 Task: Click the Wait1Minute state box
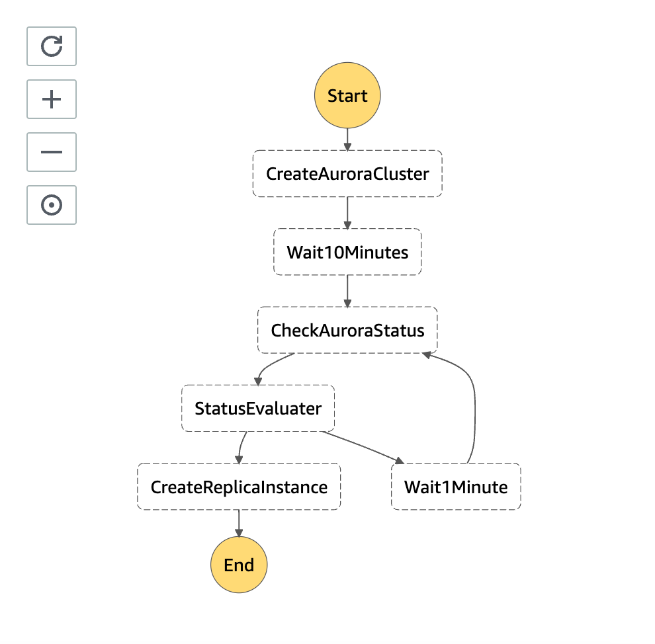(455, 486)
